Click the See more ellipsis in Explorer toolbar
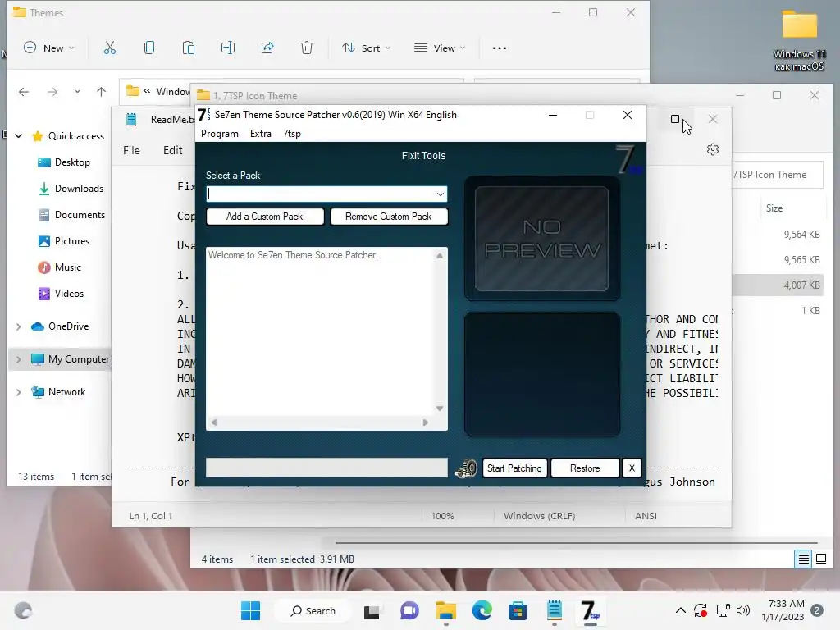 pos(500,48)
